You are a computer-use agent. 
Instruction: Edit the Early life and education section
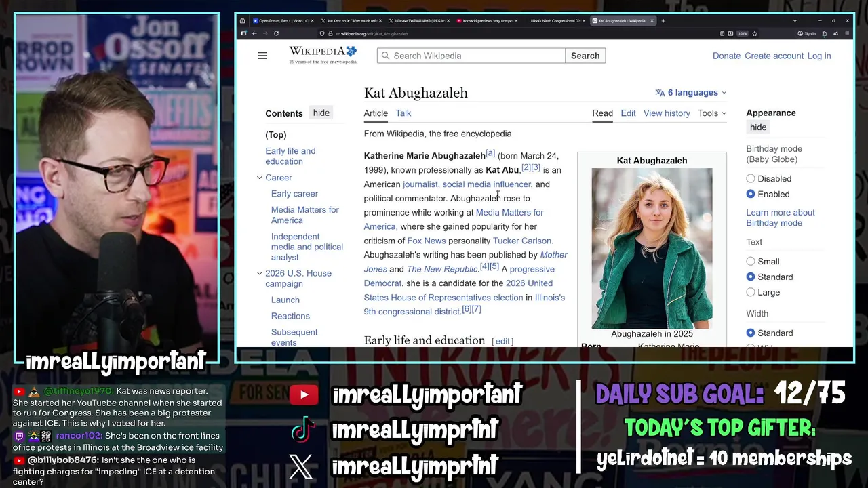(502, 341)
